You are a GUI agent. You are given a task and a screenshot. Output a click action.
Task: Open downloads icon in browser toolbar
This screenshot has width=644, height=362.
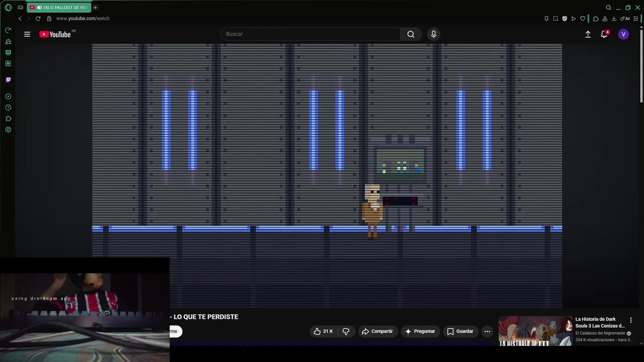click(x=614, y=19)
